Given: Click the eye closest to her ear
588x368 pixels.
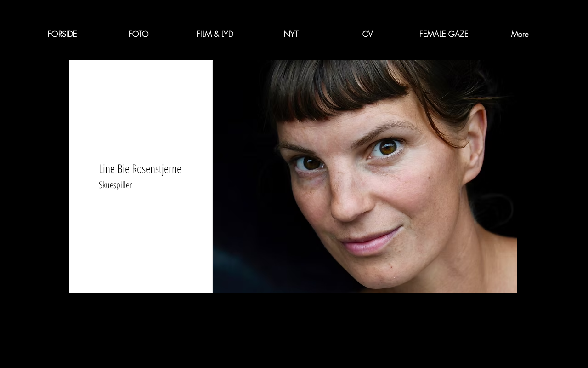Looking at the screenshot, I should [387, 148].
